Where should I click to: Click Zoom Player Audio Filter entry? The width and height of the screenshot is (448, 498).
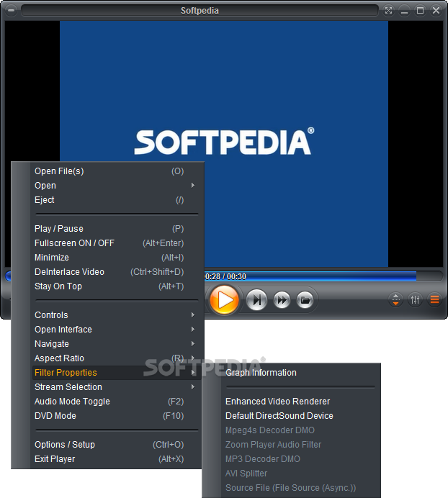300,445
